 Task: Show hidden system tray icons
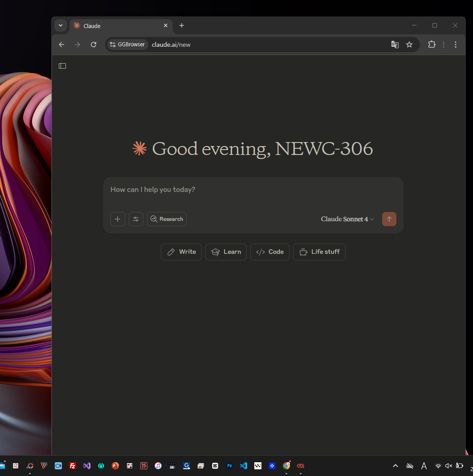pyautogui.click(x=395, y=466)
